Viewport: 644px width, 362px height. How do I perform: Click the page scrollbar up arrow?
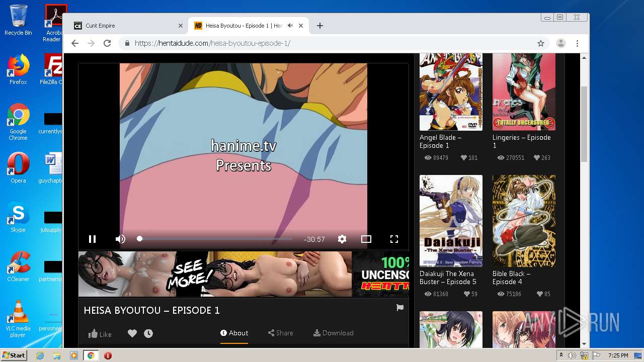click(x=584, y=58)
